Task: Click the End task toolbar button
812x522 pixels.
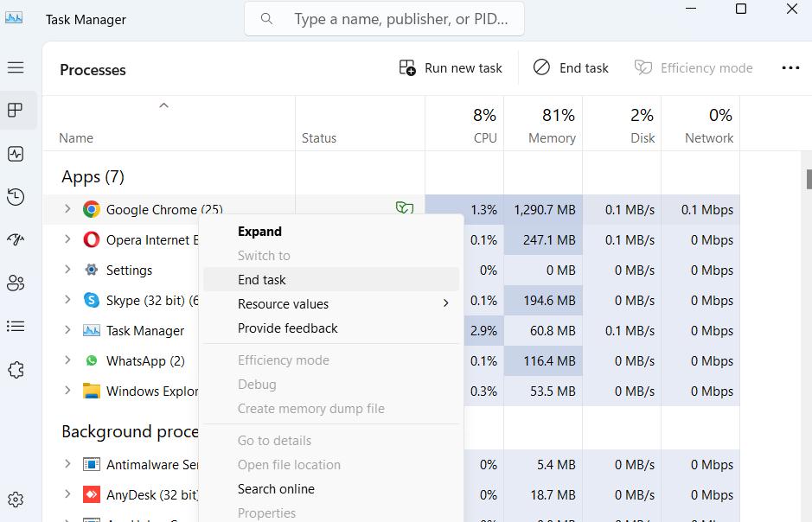Action: [571, 67]
